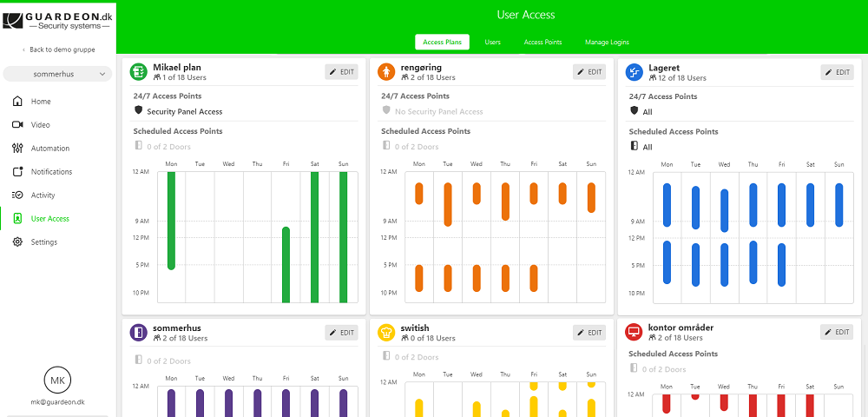Open Notifications in the sidebar
This screenshot has width=868, height=417.
point(51,172)
